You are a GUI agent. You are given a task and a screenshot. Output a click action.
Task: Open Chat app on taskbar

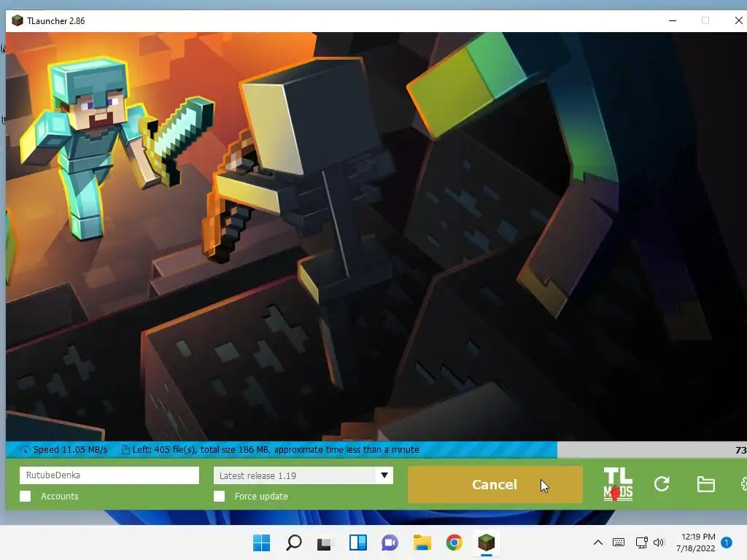pos(390,542)
